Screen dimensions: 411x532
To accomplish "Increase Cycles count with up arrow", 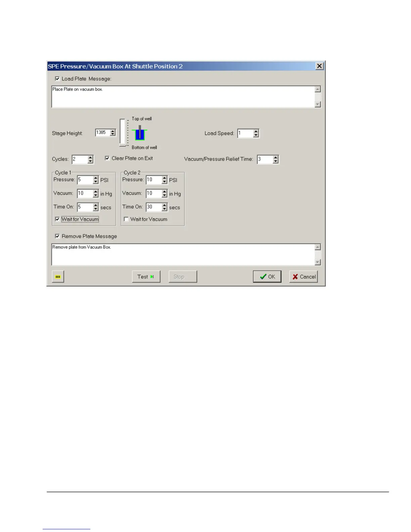I will 90,157.
